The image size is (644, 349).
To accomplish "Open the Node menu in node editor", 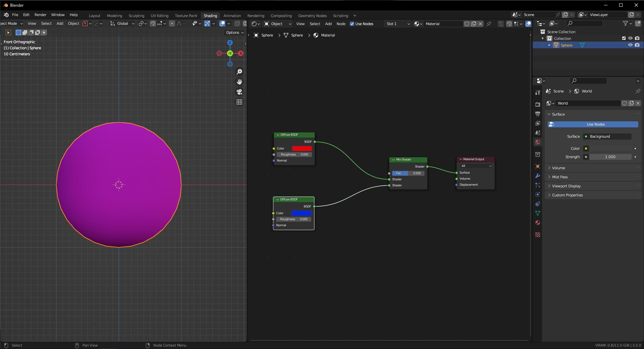I will coord(341,24).
